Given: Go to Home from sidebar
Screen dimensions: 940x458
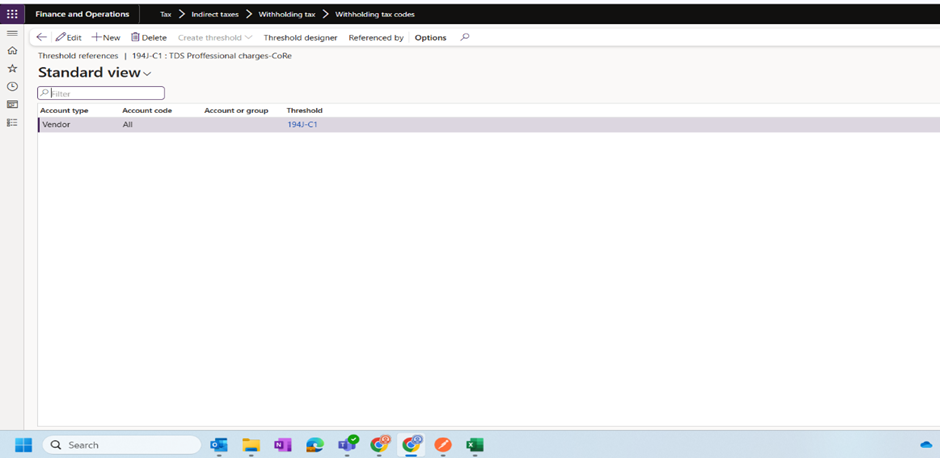Looking at the screenshot, I should pos(12,50).
